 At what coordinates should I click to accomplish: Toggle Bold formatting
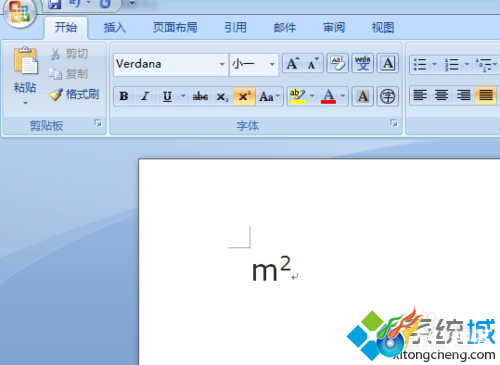pyautogui.click(x=124, y=97)
